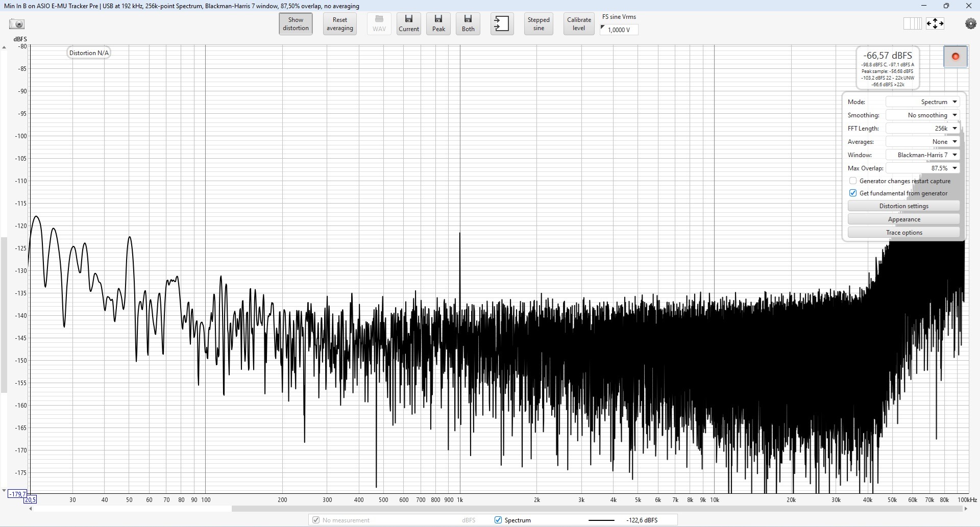Click right arrow of horizontal scrollbar
Screen dimensions: 980x527
[x=965, y=509]
